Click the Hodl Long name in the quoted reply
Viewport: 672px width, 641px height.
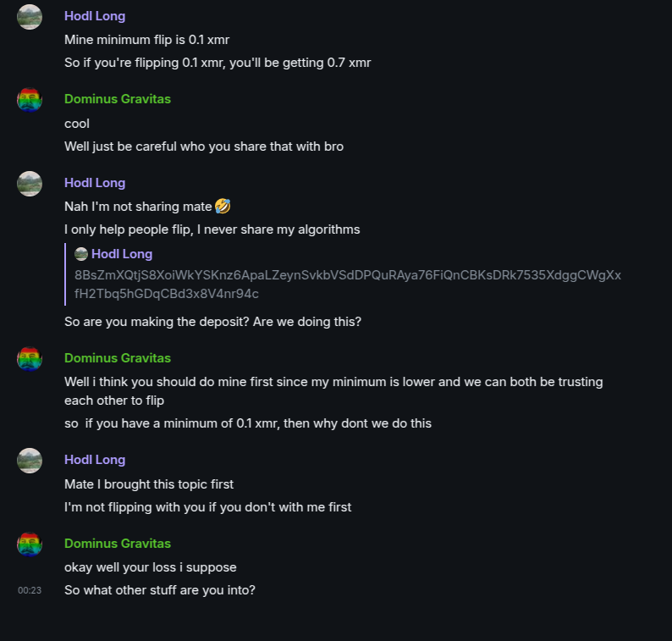tap(122, 254)
